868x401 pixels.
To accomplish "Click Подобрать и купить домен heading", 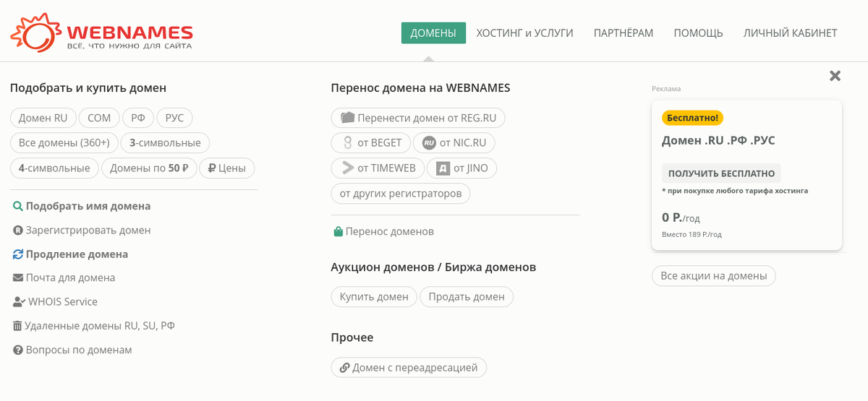I will [88, 88].
